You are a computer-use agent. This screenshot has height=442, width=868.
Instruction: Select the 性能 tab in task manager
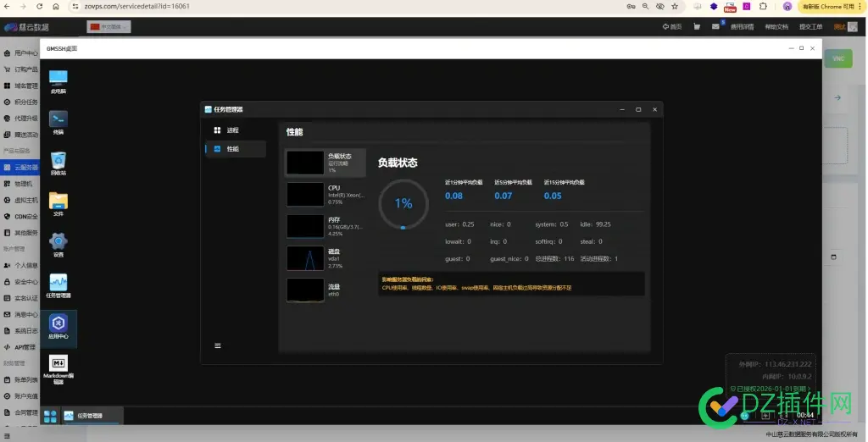tap(236, 149)
